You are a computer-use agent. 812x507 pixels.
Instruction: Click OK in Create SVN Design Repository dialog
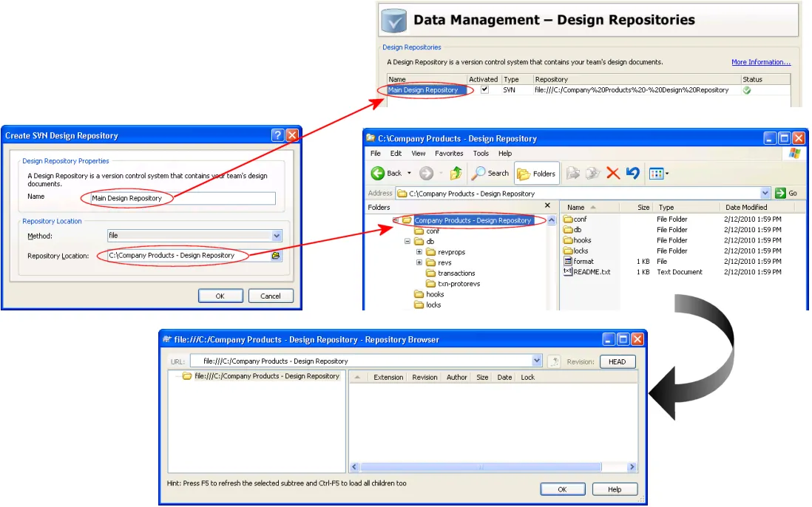click(220, 296)
